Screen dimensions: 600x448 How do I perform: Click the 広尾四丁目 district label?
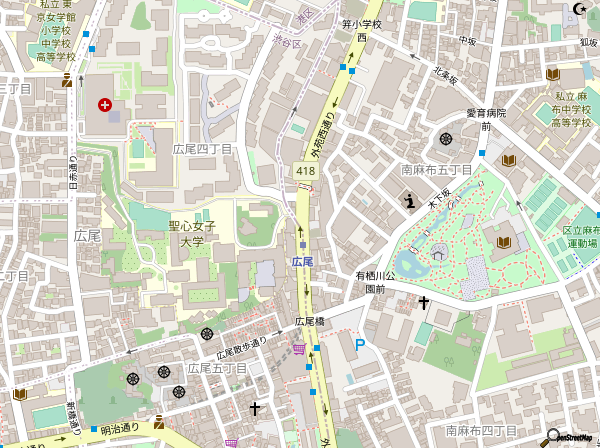pyautogui.click(x=202, y=149)
